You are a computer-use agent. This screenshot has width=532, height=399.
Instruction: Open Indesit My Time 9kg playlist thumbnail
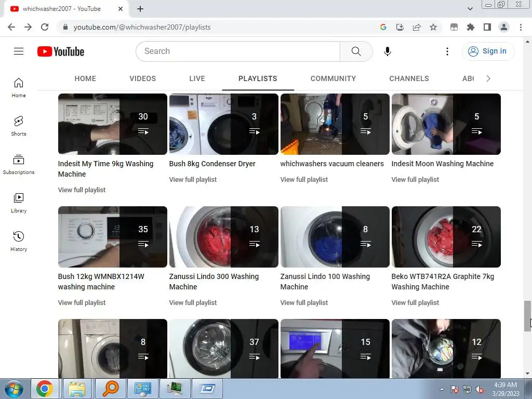pyautogui.click(x=113, y=124)
